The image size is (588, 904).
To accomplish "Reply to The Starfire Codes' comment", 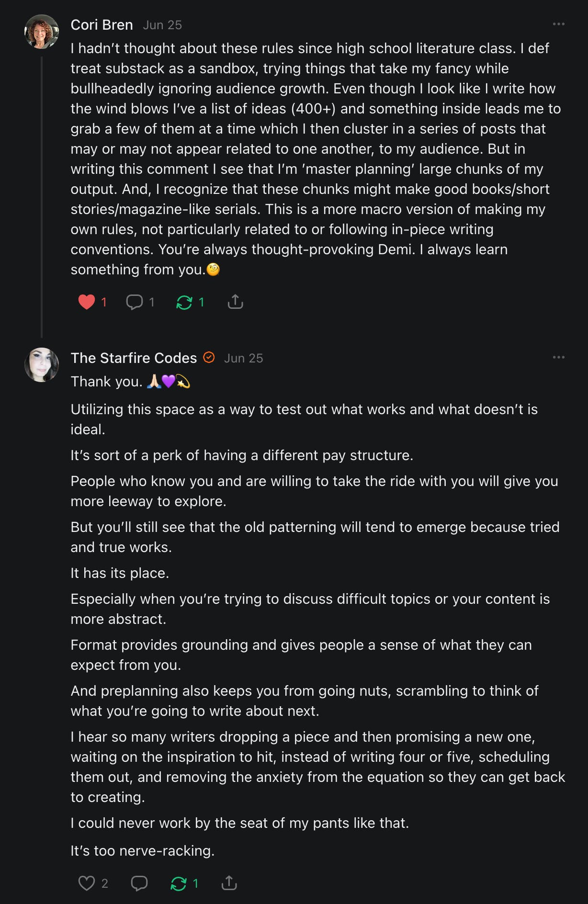I will click(x=139, y=883).
